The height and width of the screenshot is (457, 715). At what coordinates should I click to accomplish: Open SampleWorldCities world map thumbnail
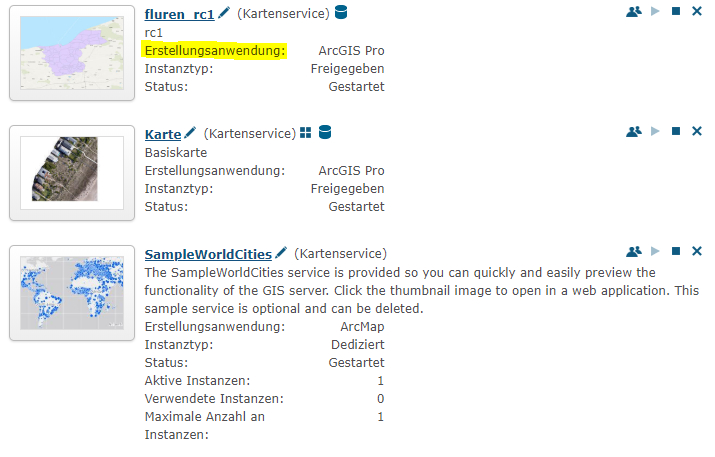[x=72, y=293]
